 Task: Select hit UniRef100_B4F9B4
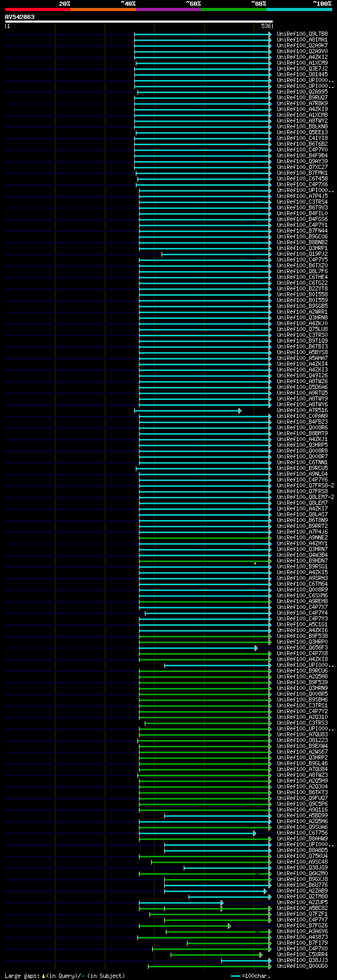(x=302, y=156)
